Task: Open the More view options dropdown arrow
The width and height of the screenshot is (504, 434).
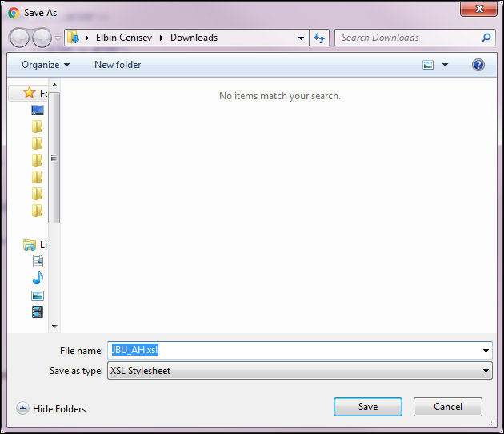Action: (x=445, y=65)
